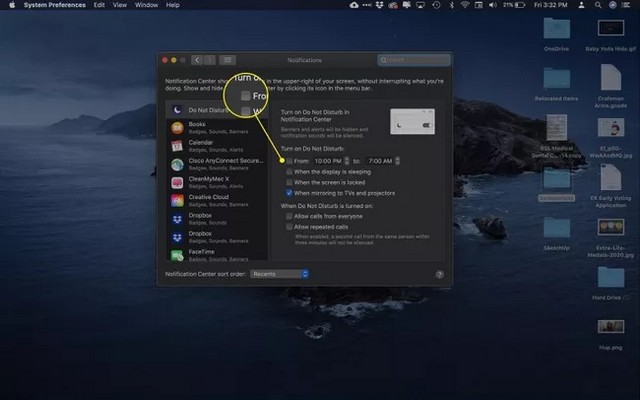Click the stepper next to 7:00 AM
Viewport: 640px width, 400px height.
coord(400,161)
